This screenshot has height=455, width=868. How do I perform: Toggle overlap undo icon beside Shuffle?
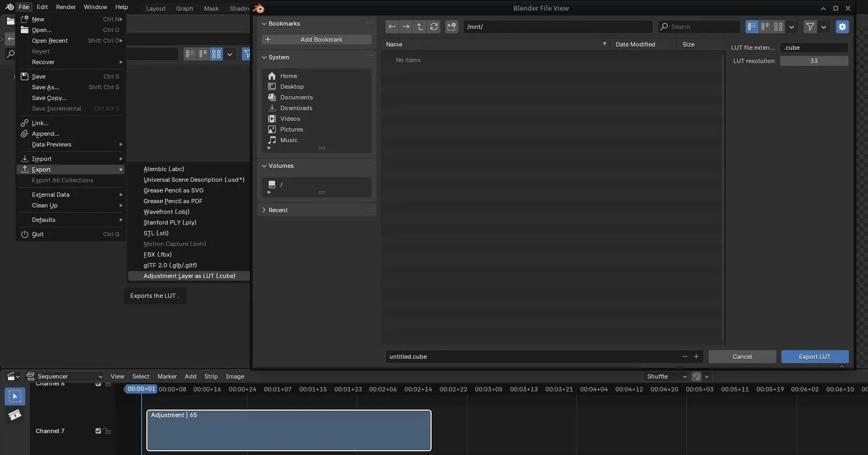697,376
